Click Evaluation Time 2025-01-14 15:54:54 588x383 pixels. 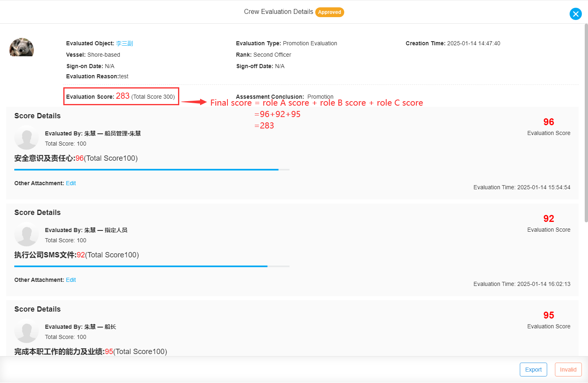522,187
